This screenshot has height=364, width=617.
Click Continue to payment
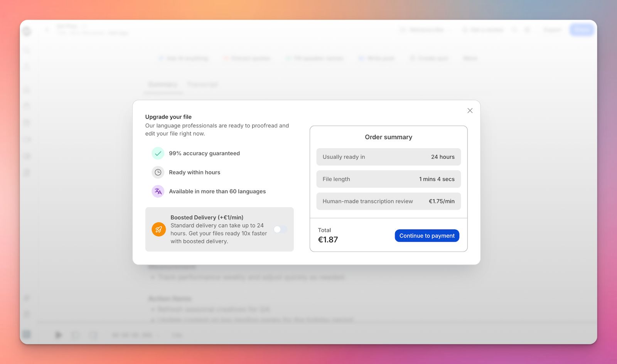point(427,236)
